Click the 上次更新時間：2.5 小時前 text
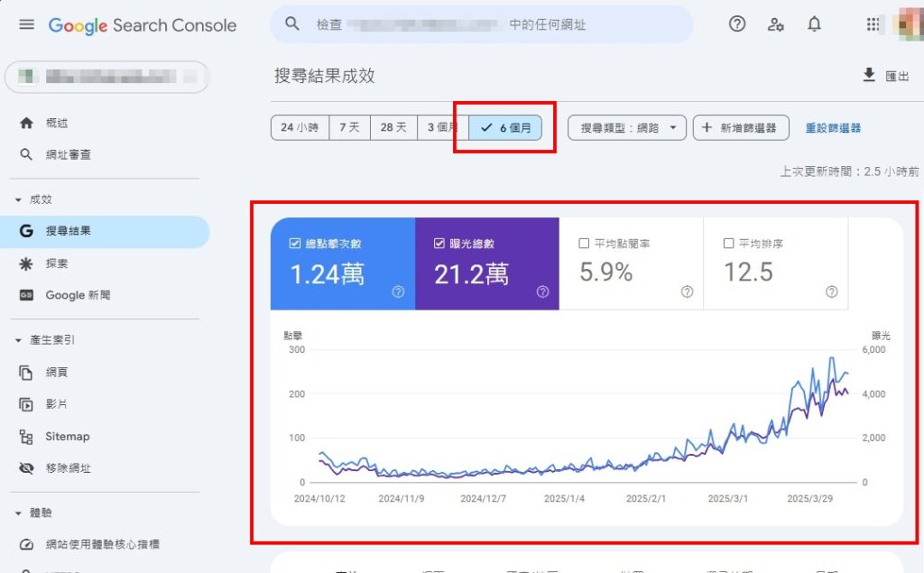Image resolution: width=924 pixels, height=573 pixels. [849, 171]
